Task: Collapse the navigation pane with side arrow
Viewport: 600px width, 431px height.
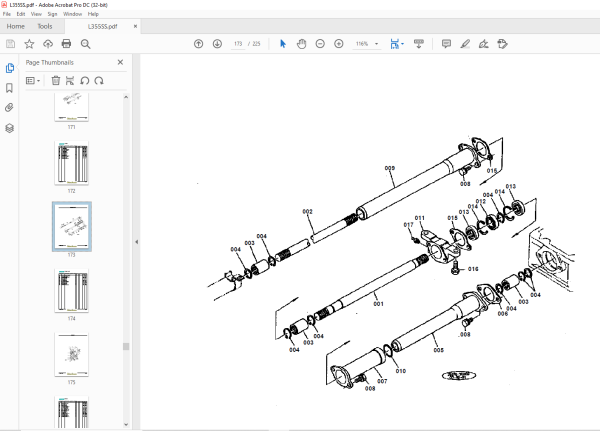Action: (137, 242)
